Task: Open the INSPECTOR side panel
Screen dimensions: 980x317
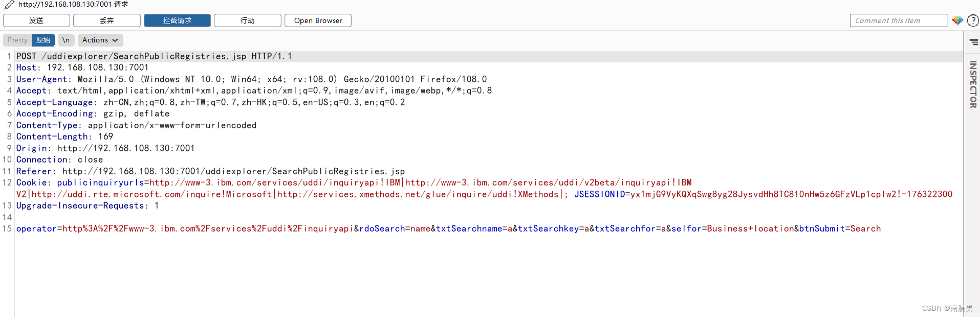Action: (973, 84)
